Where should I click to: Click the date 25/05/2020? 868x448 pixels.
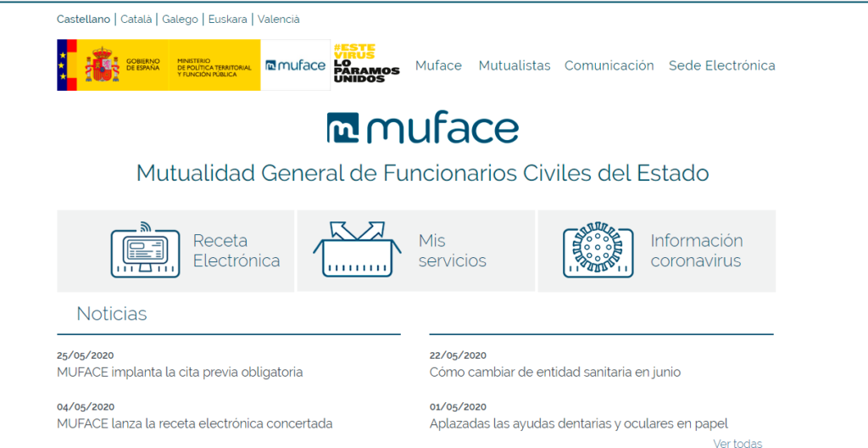[86, 356]
